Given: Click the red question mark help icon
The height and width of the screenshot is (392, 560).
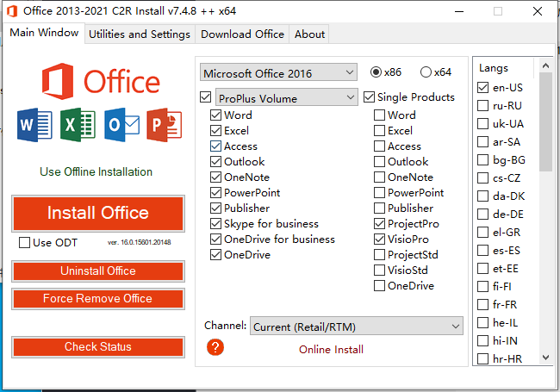Looking at the screenshot, I should click(215, 347).
